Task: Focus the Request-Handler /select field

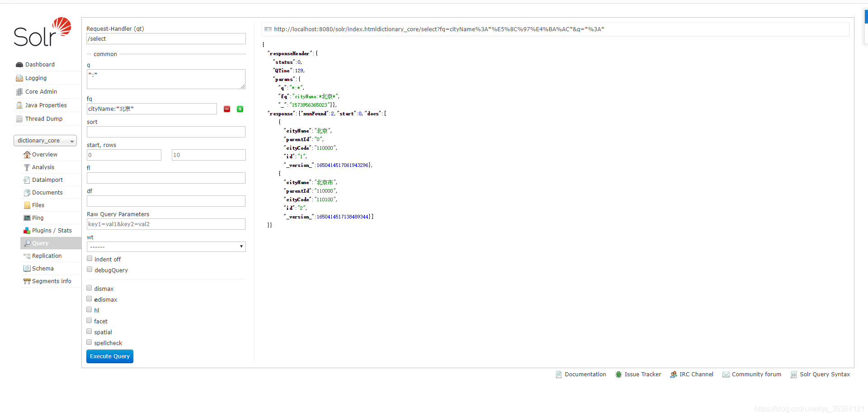Action: pyautogui.click(x=166, y=39)
